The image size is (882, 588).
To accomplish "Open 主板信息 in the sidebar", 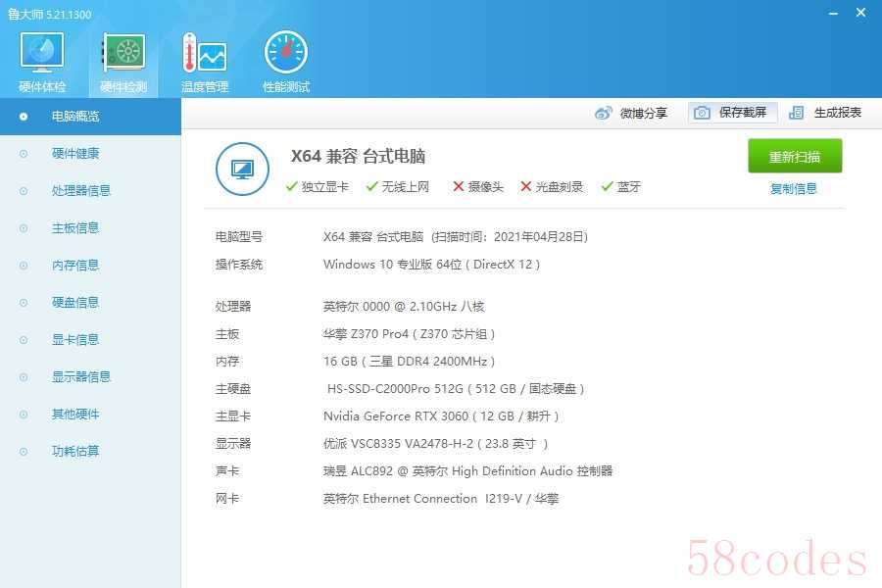I will tap(75, 228).
